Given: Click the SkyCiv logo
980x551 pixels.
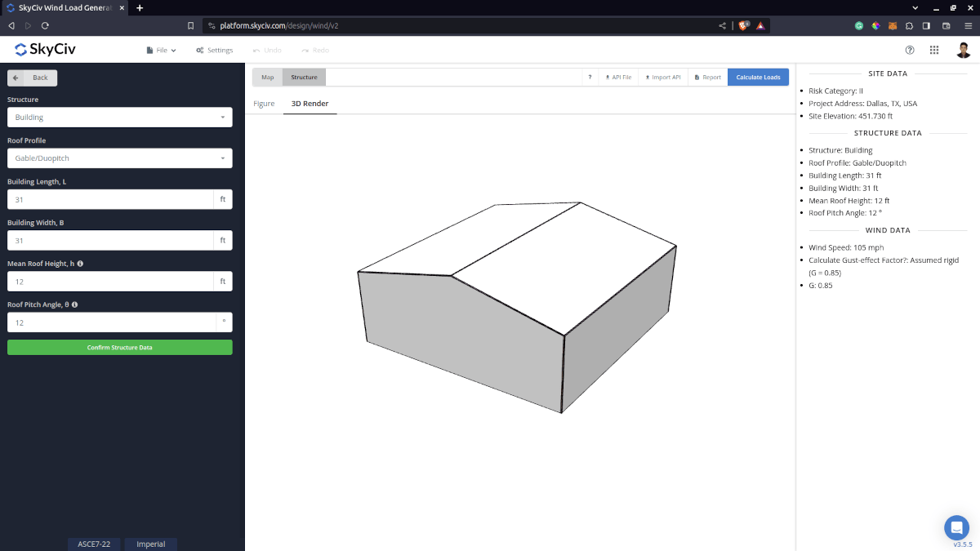Looking at the screenshot, I should [x=42, y=49].
